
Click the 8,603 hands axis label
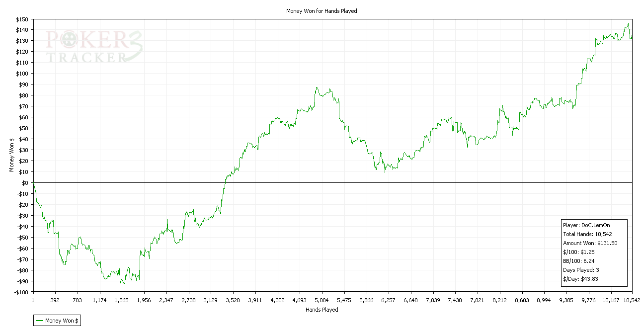522,301
